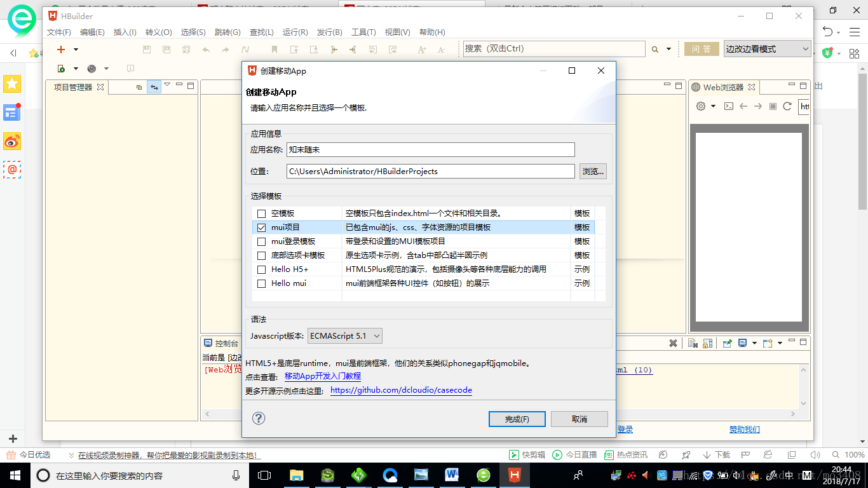The height and width of the screenshot is (488, 868).
Task: Click the red plus new-project icon
Action: [x=61, y=49]
